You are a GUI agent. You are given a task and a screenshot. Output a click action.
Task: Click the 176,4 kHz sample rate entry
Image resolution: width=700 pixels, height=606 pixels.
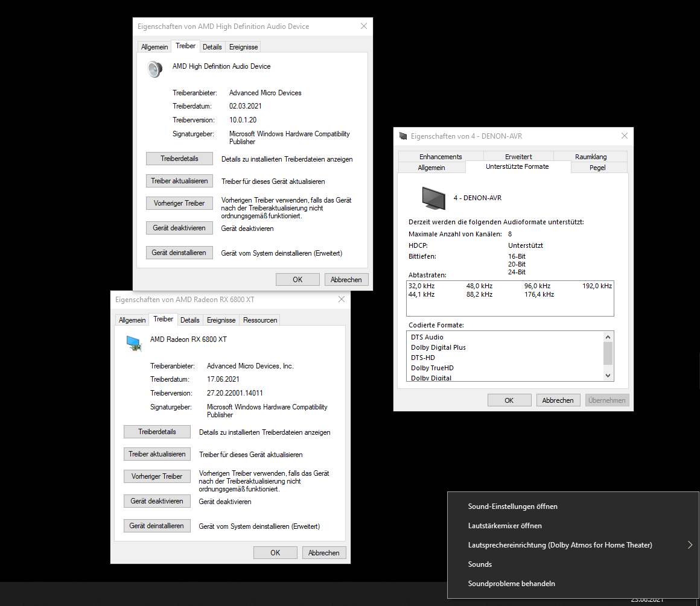tap(539, 294)
